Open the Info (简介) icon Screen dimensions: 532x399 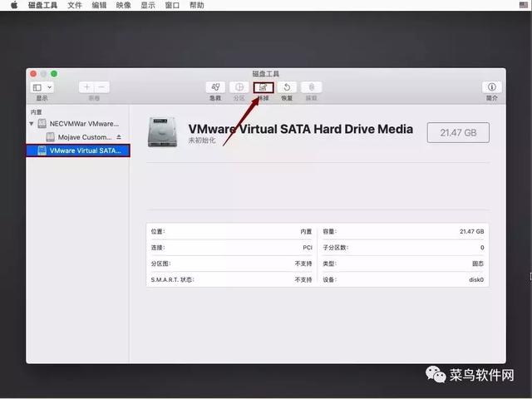(x=491, y=87)
